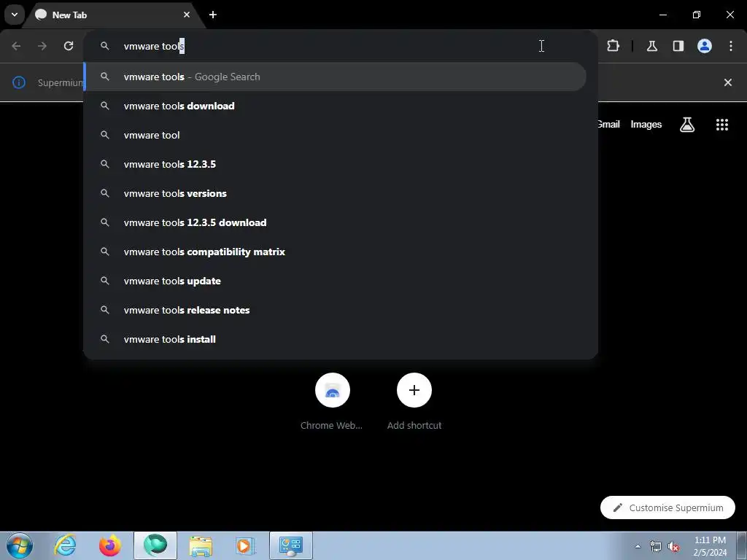
Task: Click the Supermium taskbar icon
Action: [x=155, y=545]
